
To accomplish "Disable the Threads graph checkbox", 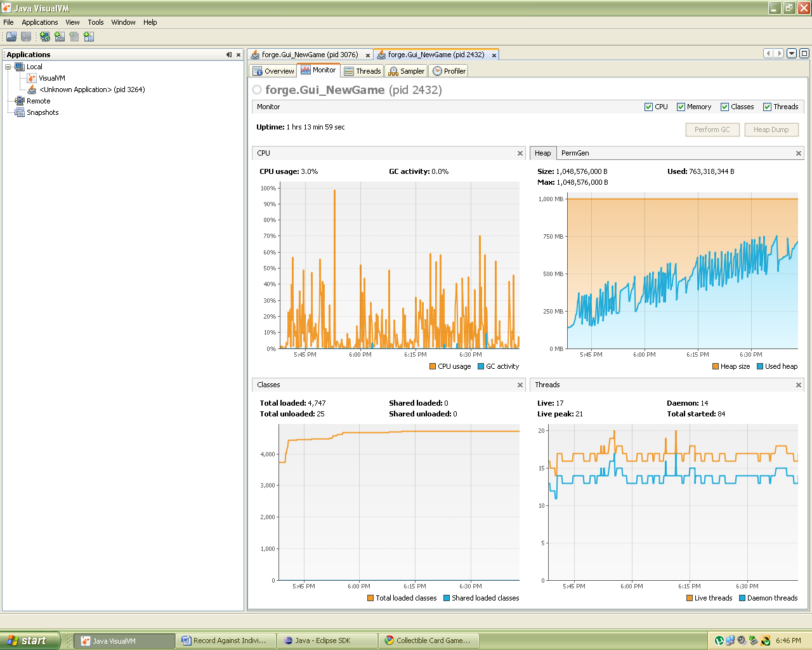I will point(767,107).
